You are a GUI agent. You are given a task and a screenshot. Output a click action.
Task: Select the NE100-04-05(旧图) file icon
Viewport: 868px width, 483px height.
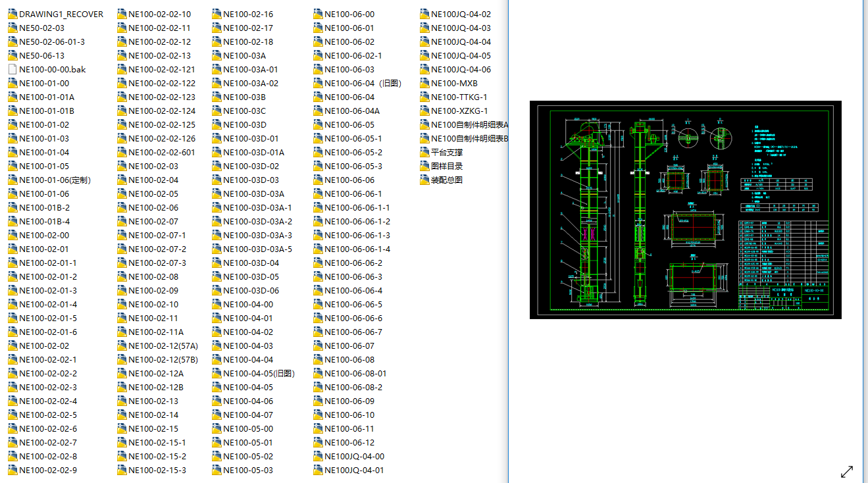coord(217,373)
